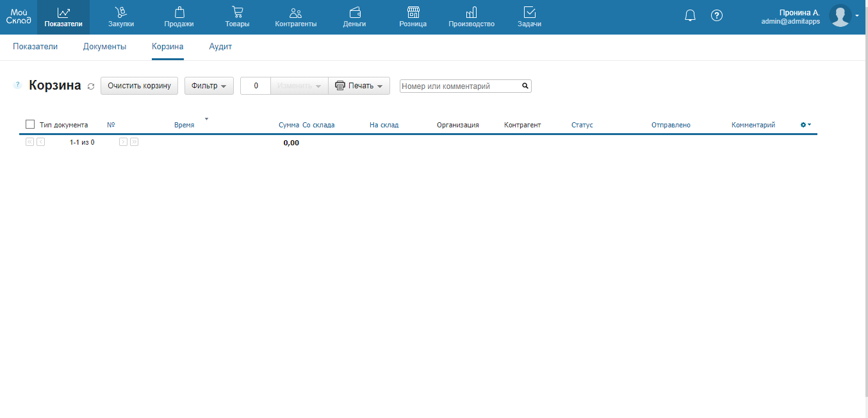This screenshot has height=418, width=868.
Task: Switch to the Документы tab
Action: (104, 47)
